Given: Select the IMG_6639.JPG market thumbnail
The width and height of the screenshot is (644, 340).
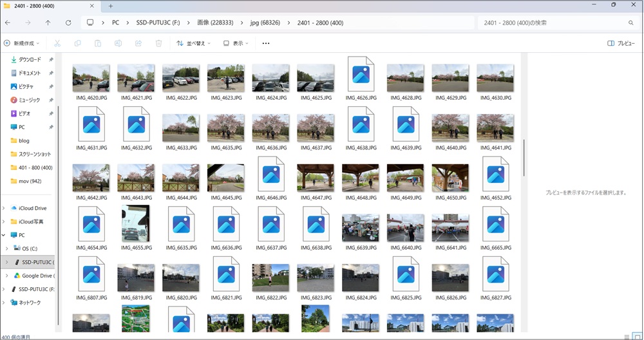Looking at the screenshot, I should point(361,228).
